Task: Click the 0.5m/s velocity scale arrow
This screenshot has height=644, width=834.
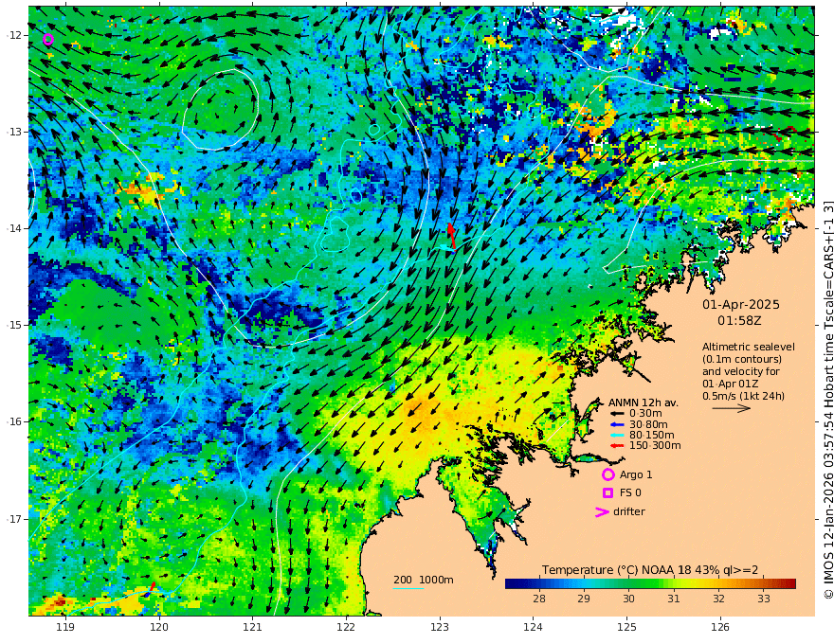Action: pos(732,408)
